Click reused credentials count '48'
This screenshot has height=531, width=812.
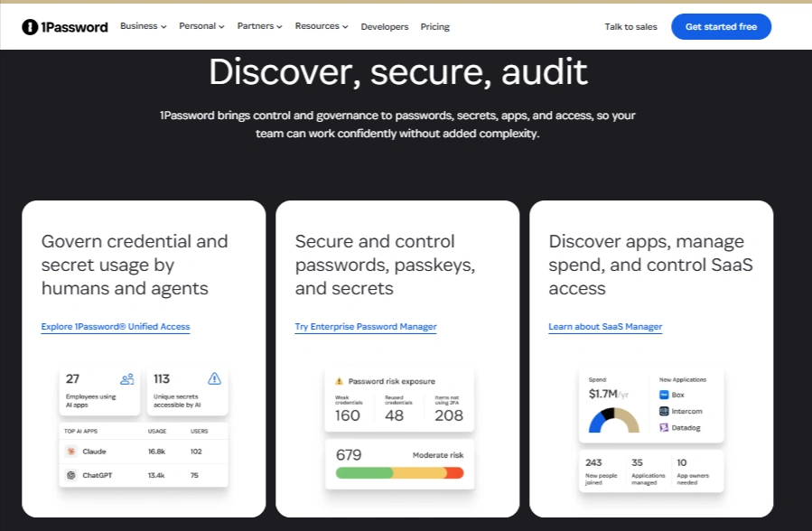point(394,415)
